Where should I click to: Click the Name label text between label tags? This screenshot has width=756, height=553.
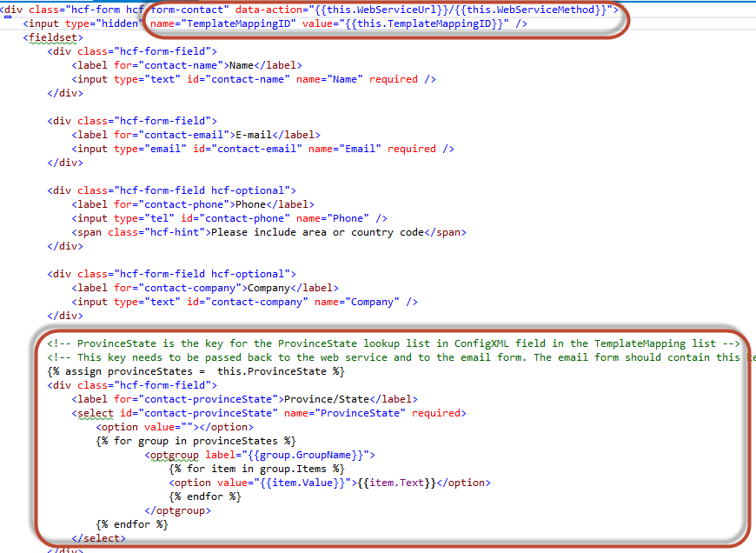pyautogui.click(x=241, y=65)
